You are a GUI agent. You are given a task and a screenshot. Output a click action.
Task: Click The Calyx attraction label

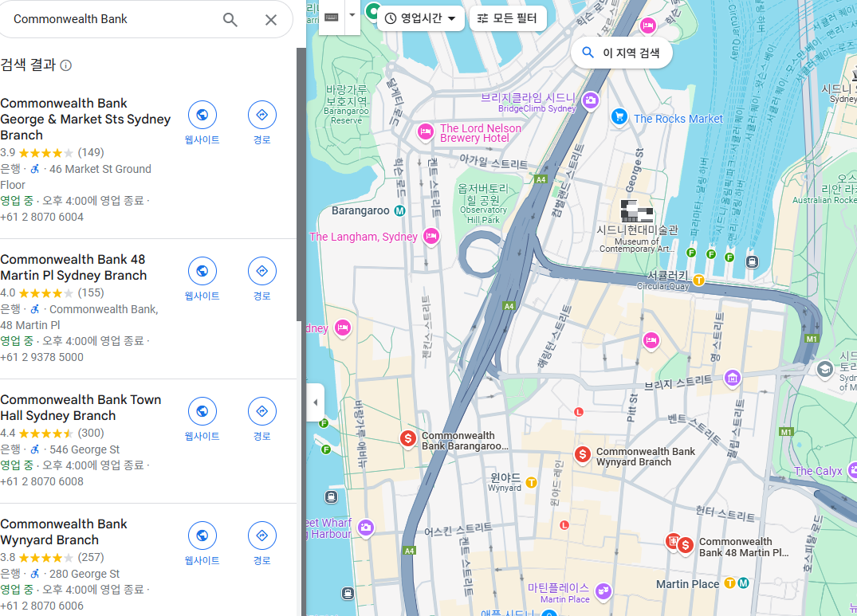pyautogui.click(x=818, y=471)
